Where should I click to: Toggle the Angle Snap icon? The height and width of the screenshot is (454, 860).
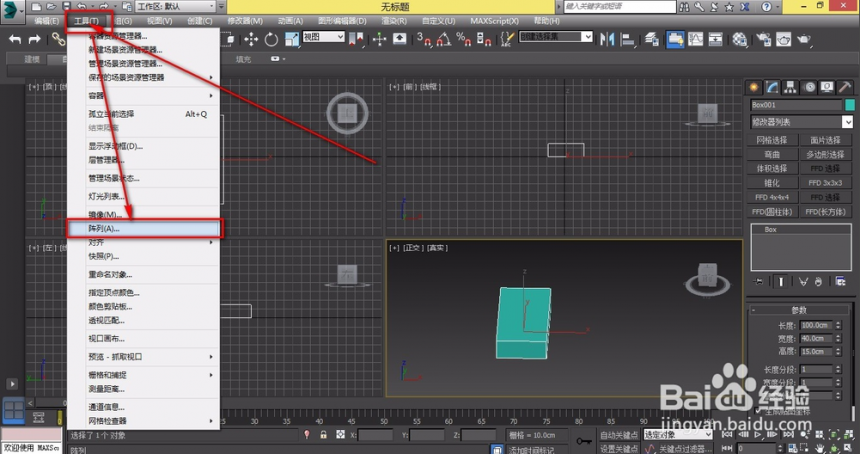(444, 39)
